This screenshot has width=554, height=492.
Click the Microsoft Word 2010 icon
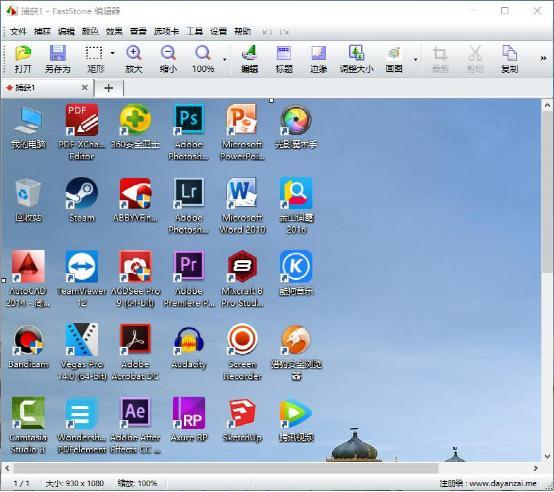242,193
